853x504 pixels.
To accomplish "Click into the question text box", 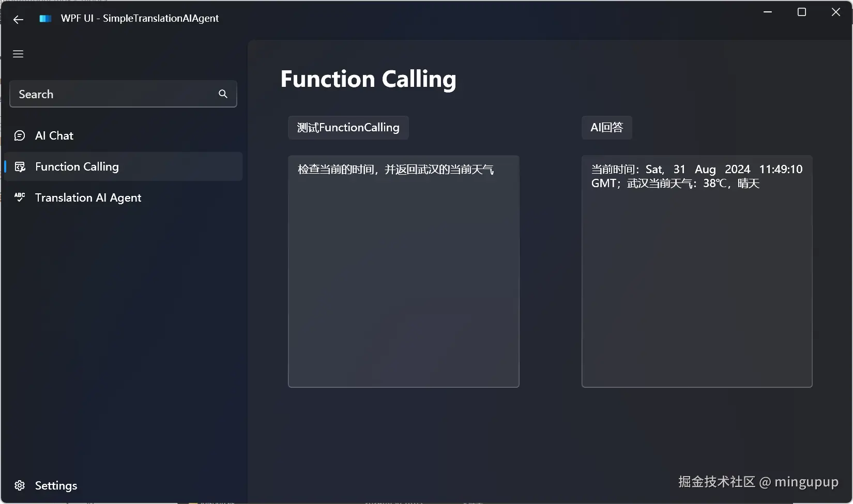I will (x=404, y=271).
